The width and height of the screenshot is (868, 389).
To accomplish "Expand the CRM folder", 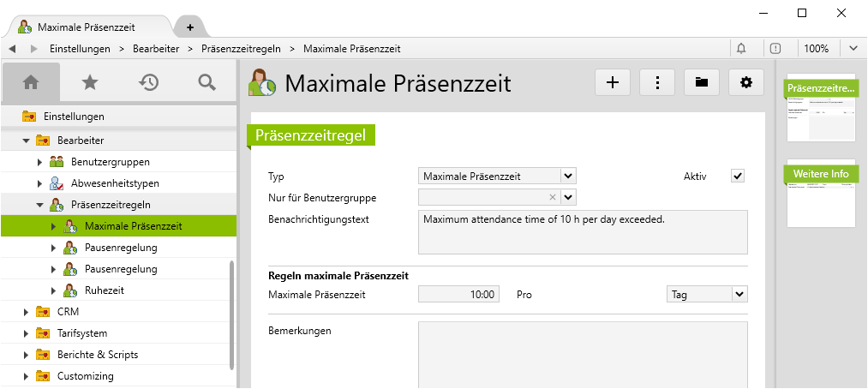I will click(26, 312).
